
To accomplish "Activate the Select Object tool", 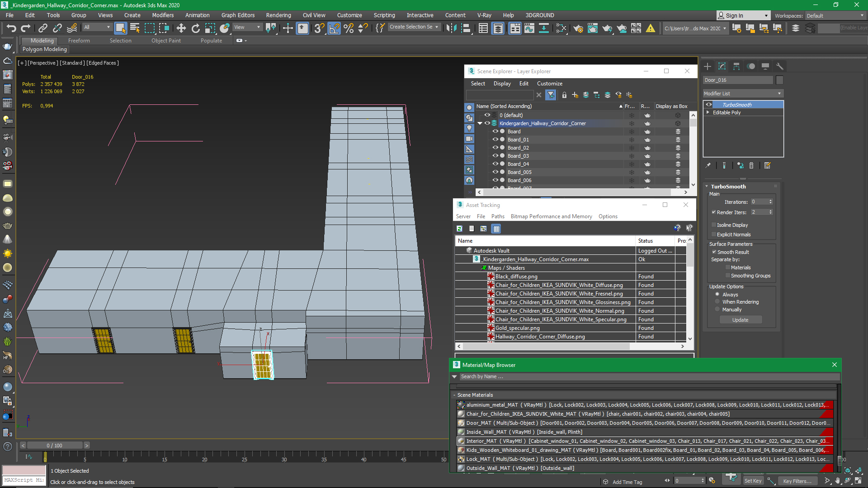I will pos(120,28).
